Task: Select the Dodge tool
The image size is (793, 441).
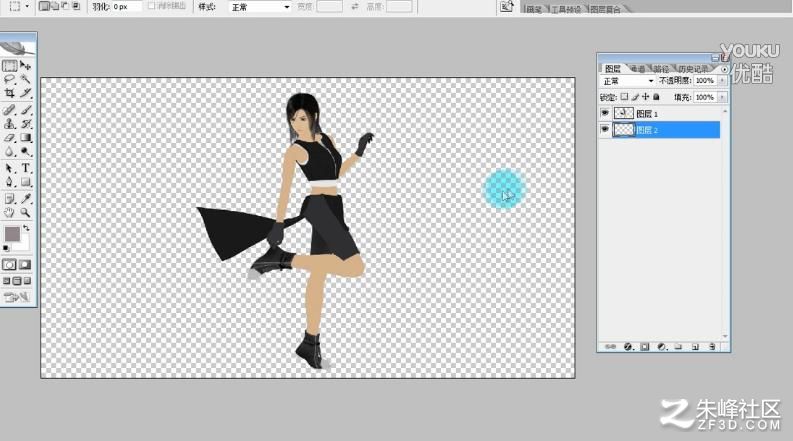Action: (25, 151)
